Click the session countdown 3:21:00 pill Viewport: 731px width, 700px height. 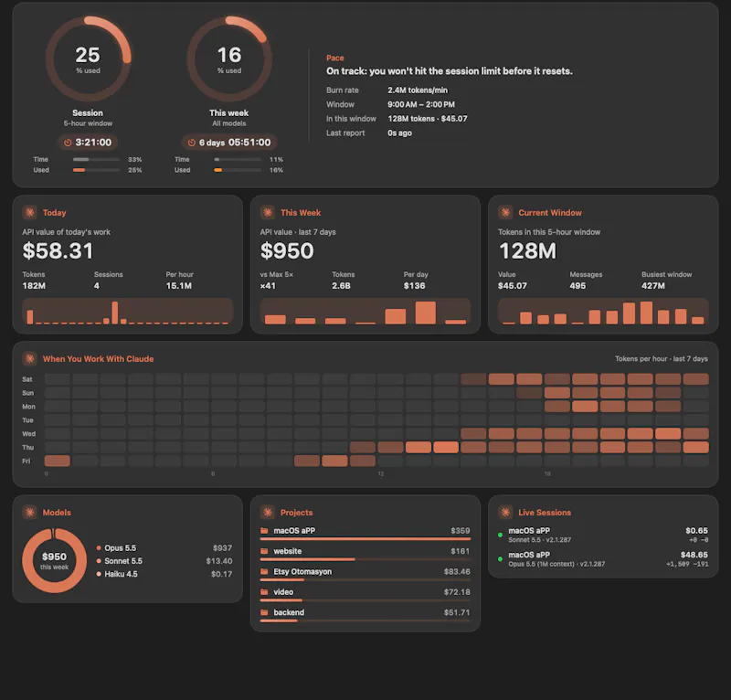[88, 143]
